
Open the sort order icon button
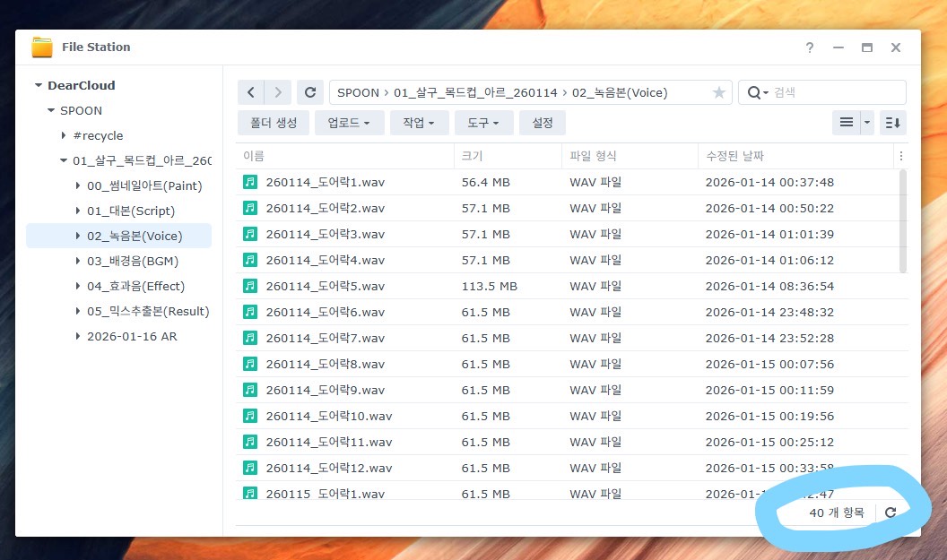(892, 123)
